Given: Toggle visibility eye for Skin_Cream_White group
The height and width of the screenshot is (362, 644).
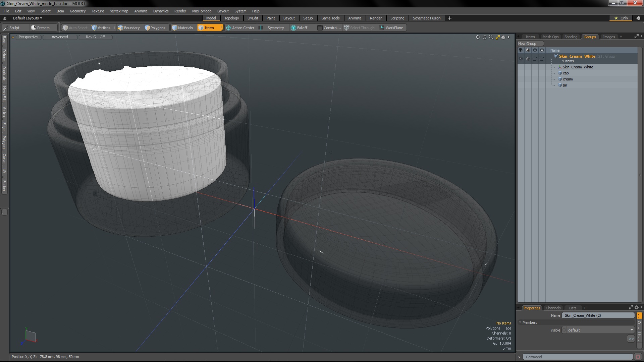Looking at the screenshot, I should pos(521,59).
